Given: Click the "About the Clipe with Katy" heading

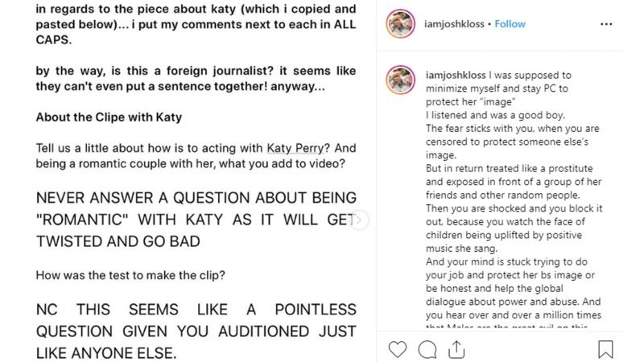Looking at the screenshot, I should pyautogui.click(x=109, y=117).
